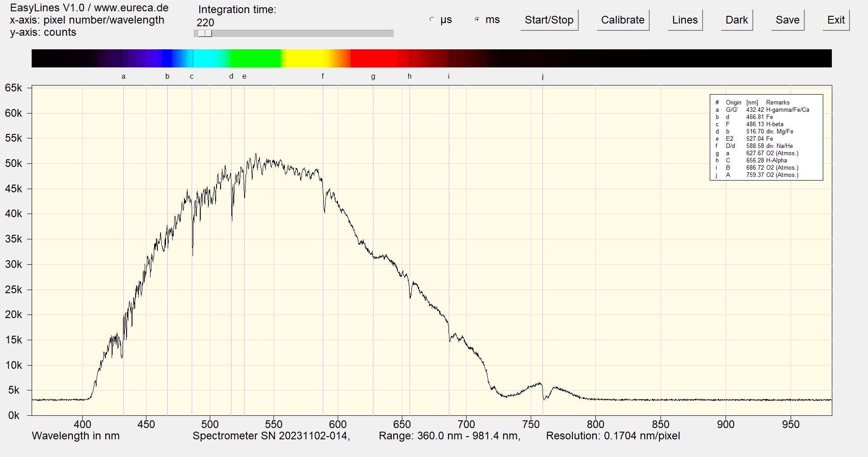The image size is (868, 457).
Task: Click the 'Integration time:' label
Action: [237, 10]
